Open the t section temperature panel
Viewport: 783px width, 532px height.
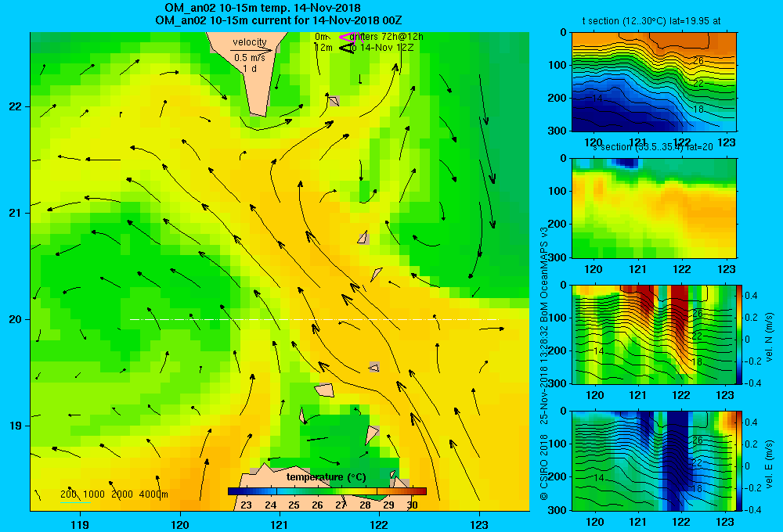pyautogui.click(x=654, y=82)
